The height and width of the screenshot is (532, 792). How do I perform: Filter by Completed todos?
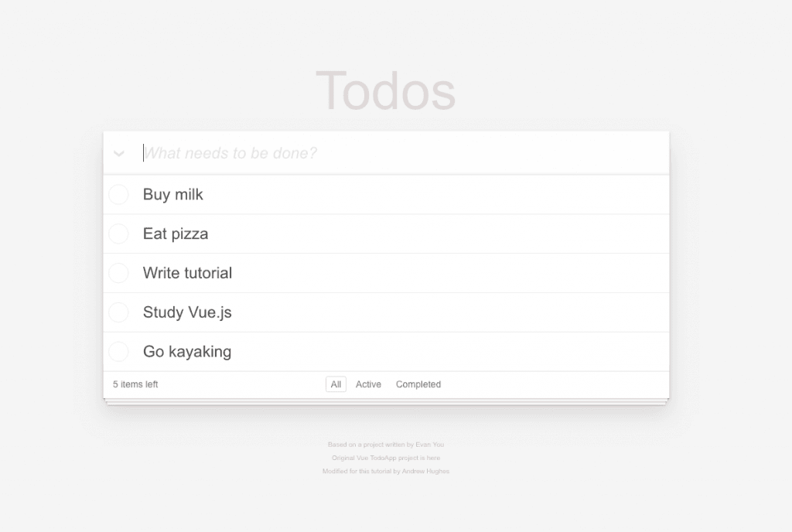click(418, 384)
